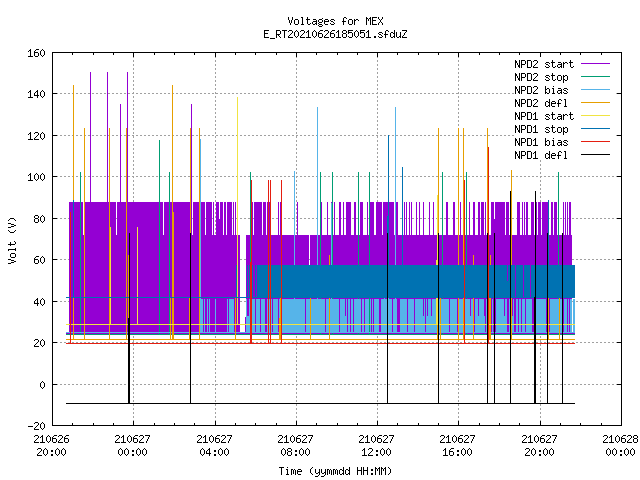Click the dark blue NPD1 stop legend line
This screenshot has height=480, width=640.
point(595,129)
